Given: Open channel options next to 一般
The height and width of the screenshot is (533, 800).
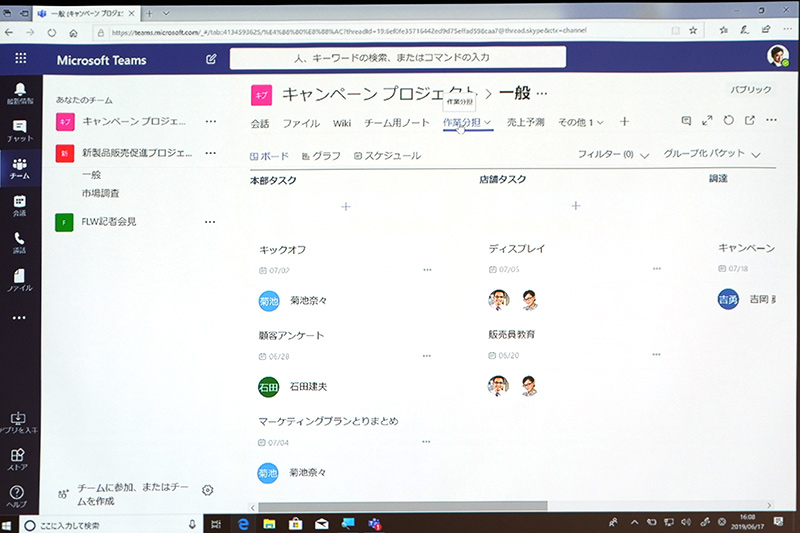Looking at the screenshot, I should (x=542, y=93).
